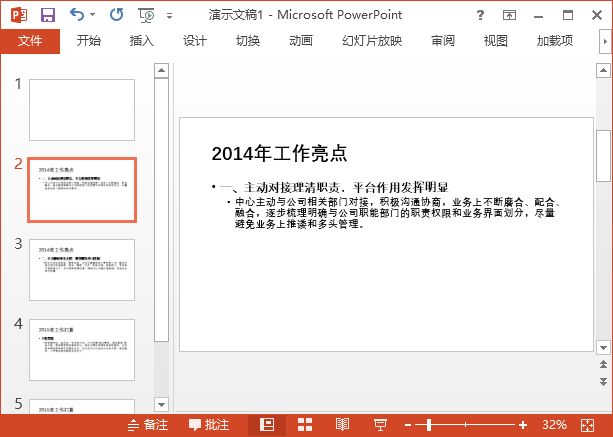This screenshot has height=437, width=613.
Task: Zoom in with plus button
Action: pos(523,425)
